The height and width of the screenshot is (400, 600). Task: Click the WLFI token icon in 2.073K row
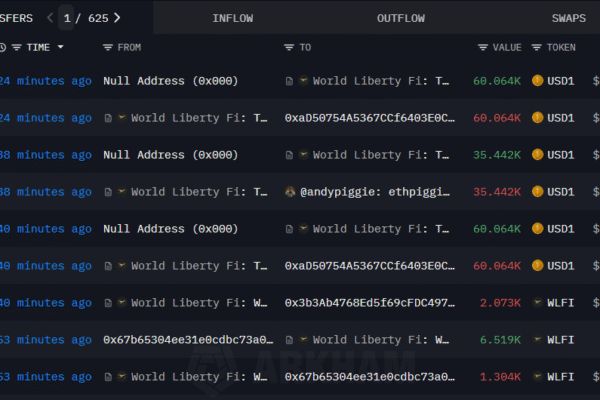point(538,303)
